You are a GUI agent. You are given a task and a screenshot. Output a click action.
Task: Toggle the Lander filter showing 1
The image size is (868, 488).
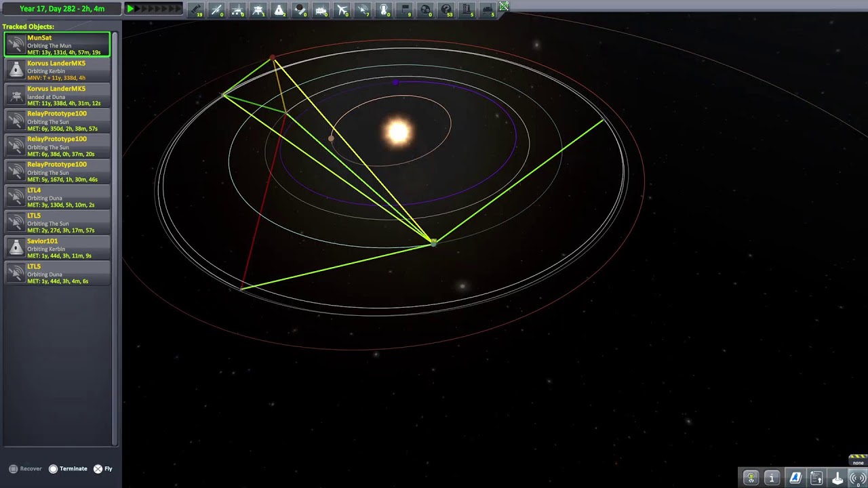click(258, 9)
